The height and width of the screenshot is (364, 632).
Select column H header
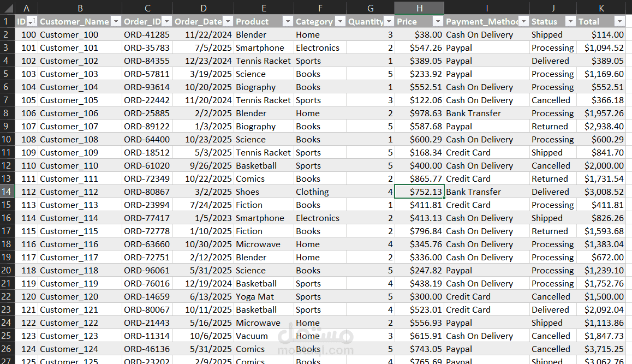(x=419, y=8)
